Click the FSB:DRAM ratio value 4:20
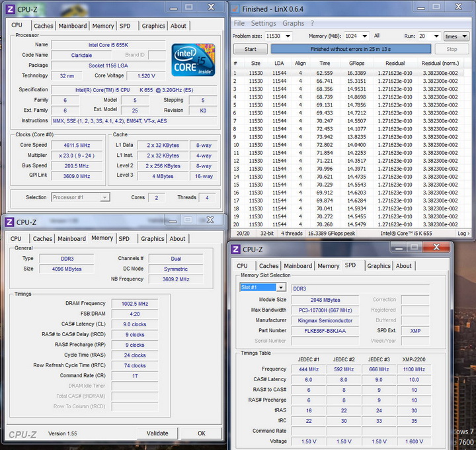476x450 pixels. (135, 314)
